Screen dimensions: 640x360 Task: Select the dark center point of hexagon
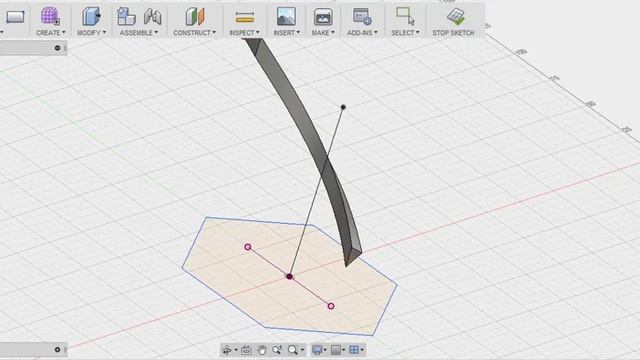(x=289, y=277)
